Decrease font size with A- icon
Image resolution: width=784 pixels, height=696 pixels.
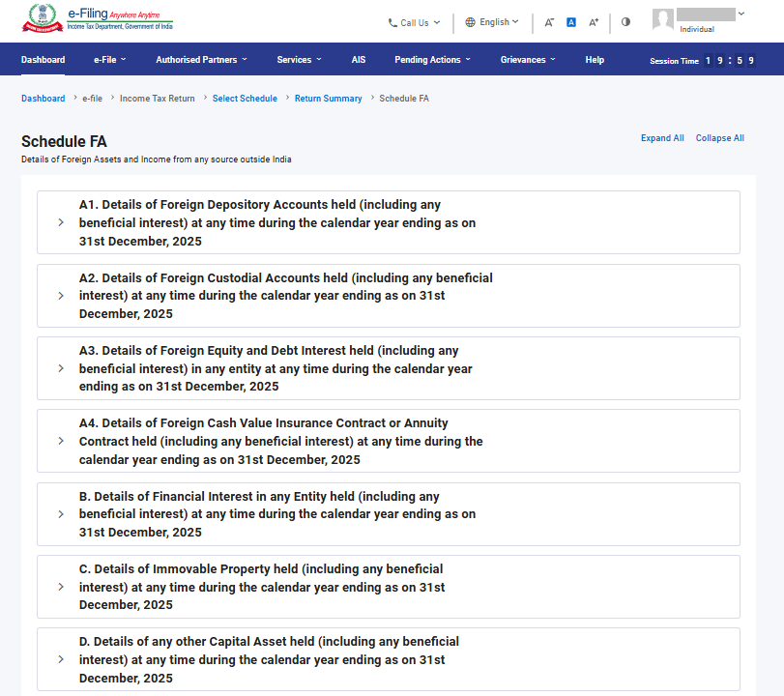pyautogui.click(x=549, y=22)
